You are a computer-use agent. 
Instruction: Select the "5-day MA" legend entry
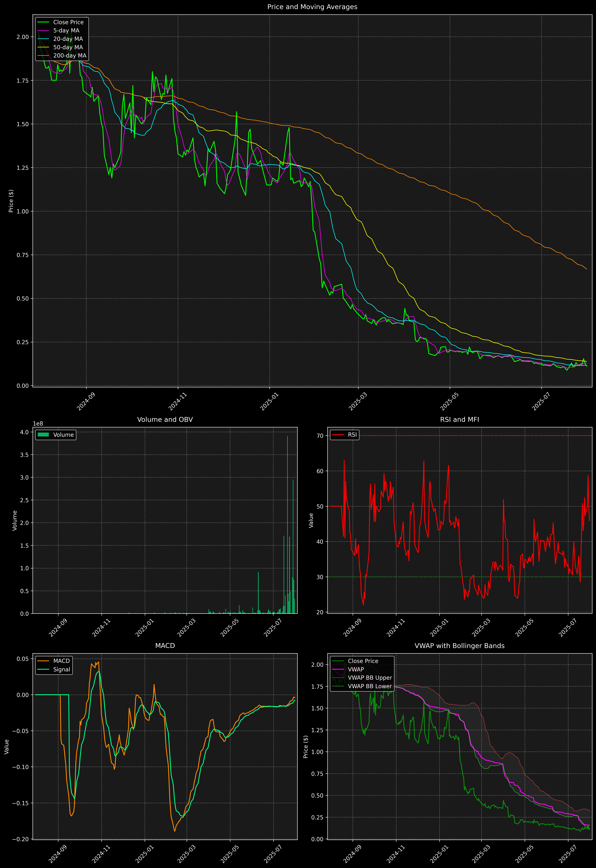(59, 31)
